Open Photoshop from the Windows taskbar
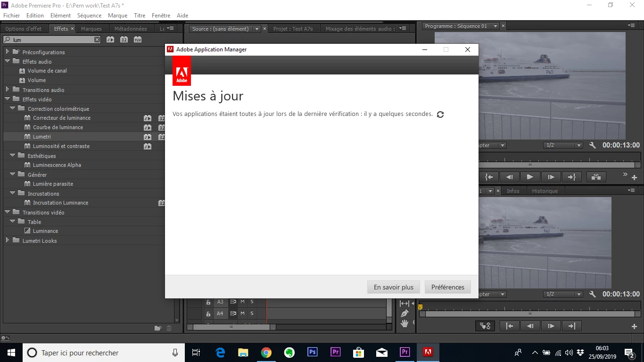The height and width of the screenshot is (362, 644). 313,352
